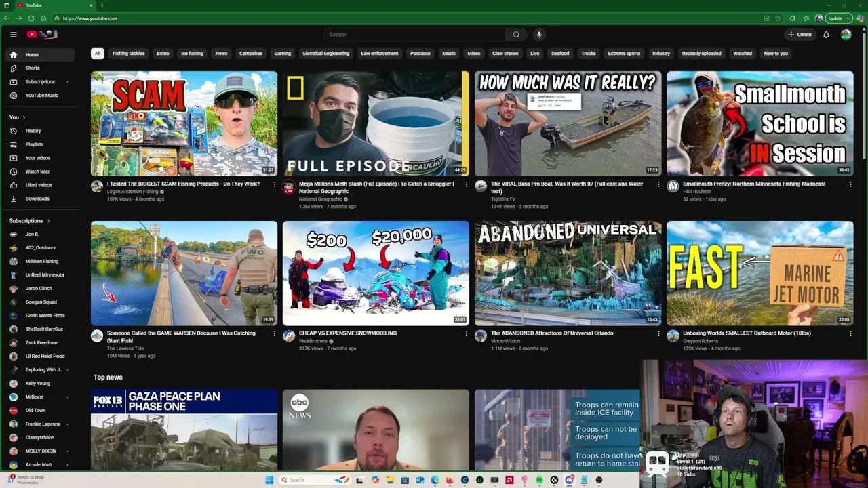Open the account avatar menu

(846, 35)
